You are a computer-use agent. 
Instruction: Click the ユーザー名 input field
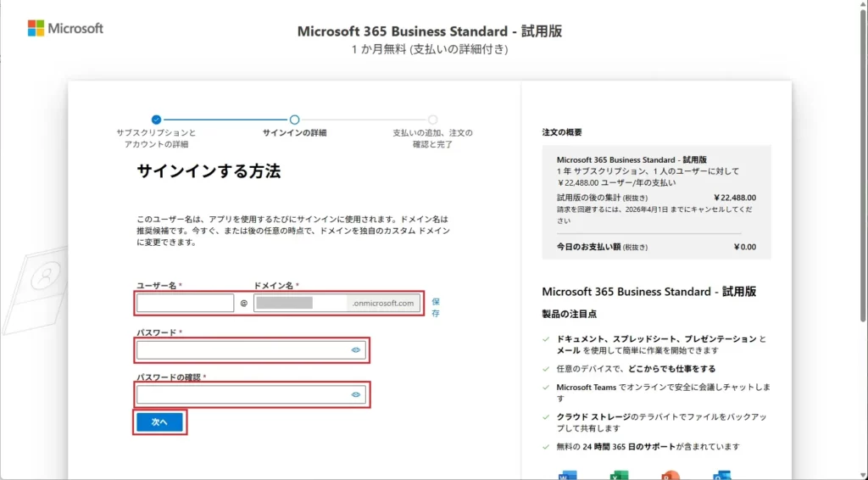click(x=186, y=303)
